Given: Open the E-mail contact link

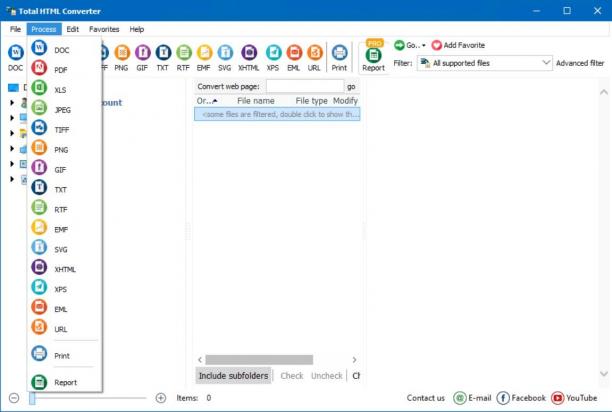Looking at the screenshot, I should tap(472, 398).
